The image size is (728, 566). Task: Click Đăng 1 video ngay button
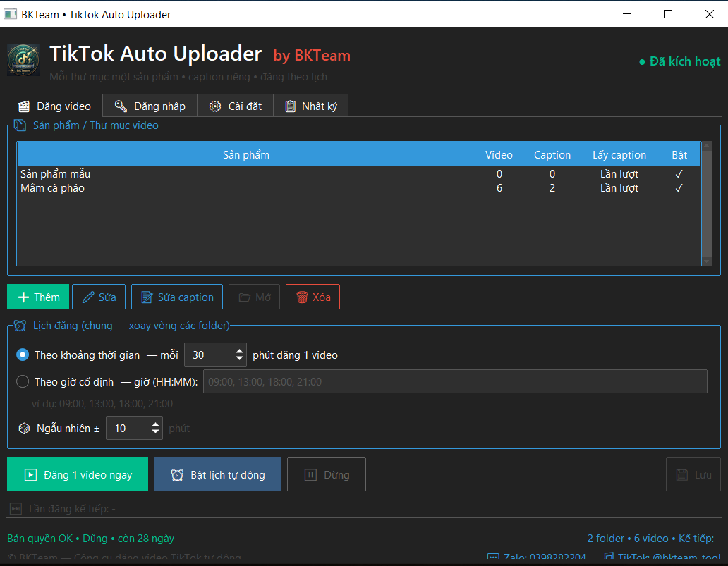point(78,474)
